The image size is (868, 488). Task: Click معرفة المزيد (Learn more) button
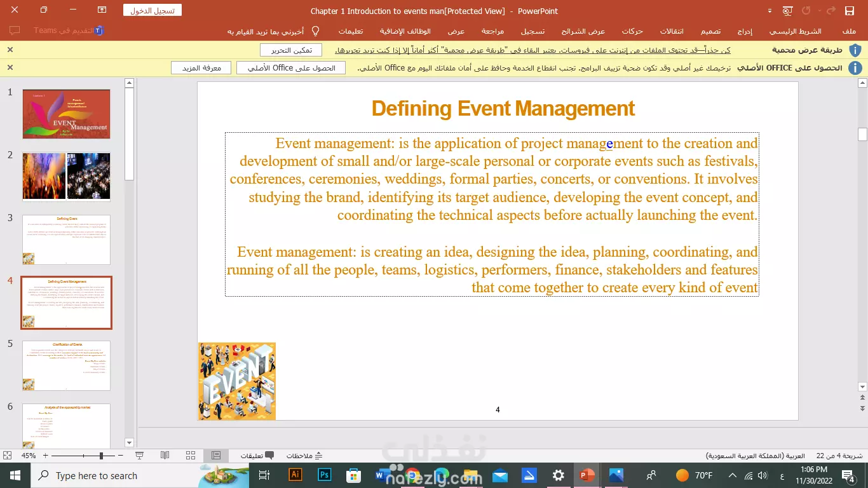tap(201, 68)
